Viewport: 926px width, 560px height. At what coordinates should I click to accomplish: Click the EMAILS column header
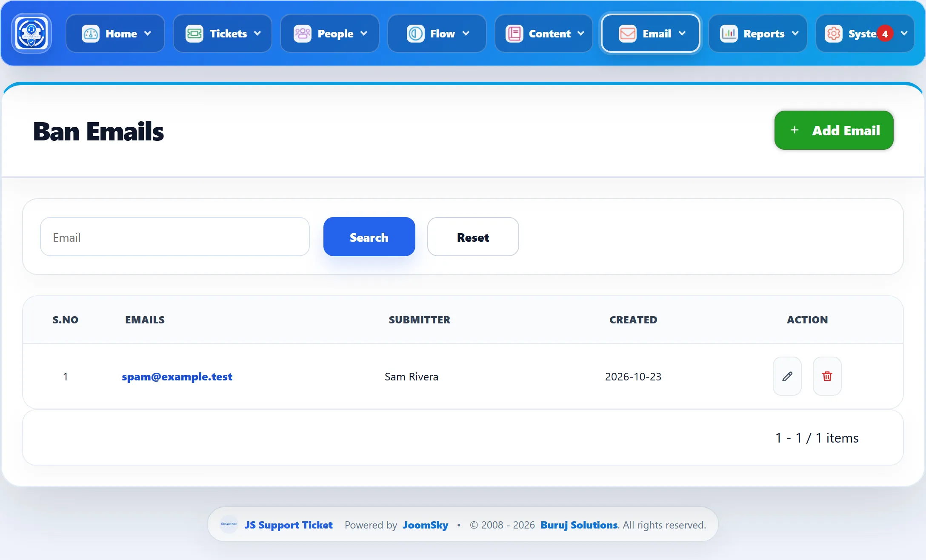(145, 320)
